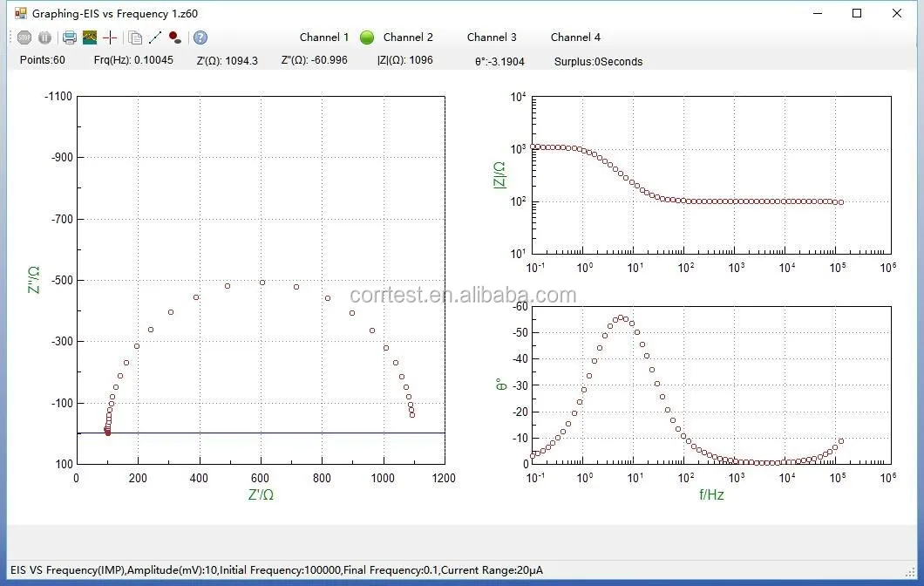
Task: Switch to Channel 1
Action: pos(324,37)
